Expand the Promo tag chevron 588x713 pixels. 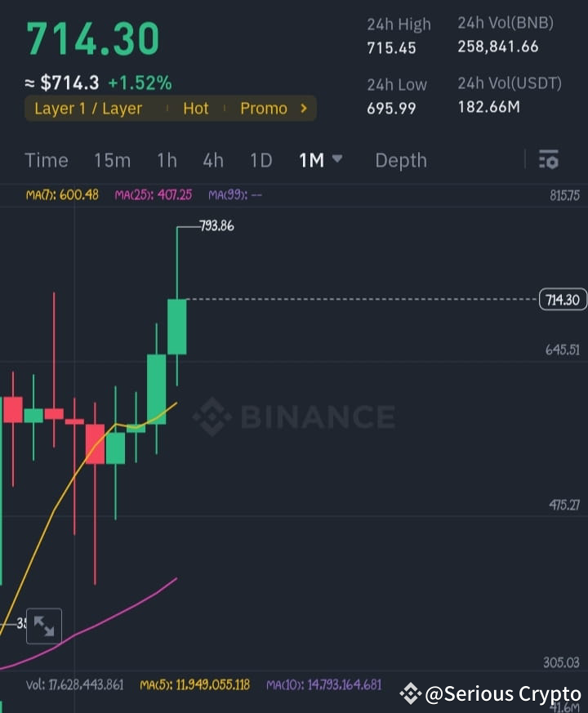[302, 108]
